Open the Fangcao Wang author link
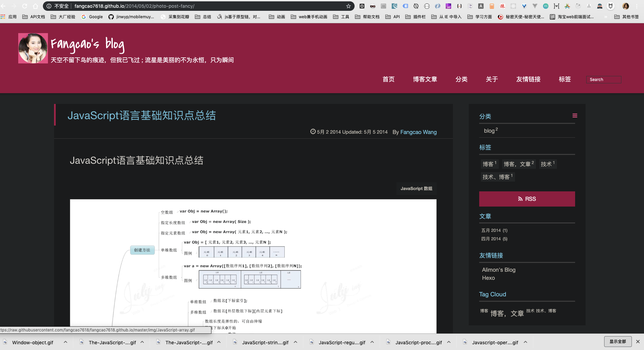Screen dimensions: 644x350 (x=418, y=132)
